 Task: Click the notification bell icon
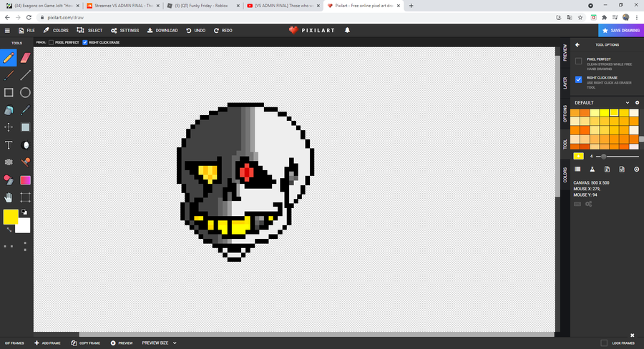(347, 30)
